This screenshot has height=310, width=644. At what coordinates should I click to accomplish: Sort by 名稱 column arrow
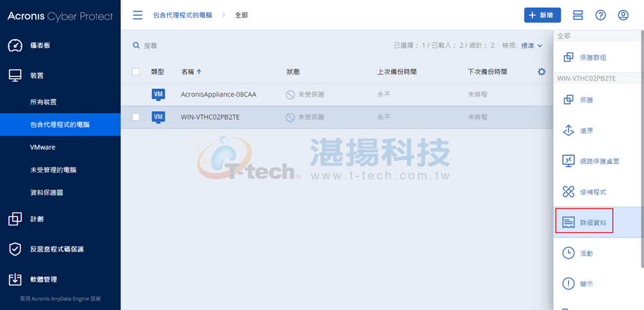tap(199, 72)
